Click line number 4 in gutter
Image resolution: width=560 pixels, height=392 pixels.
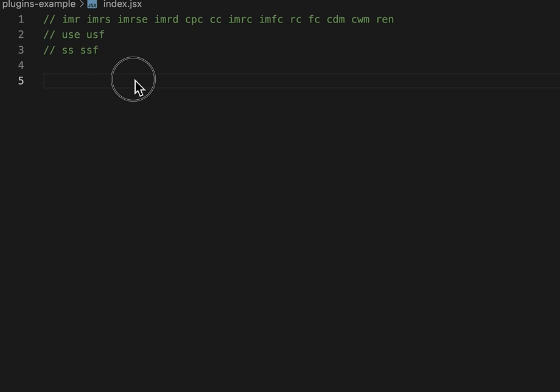21,65
